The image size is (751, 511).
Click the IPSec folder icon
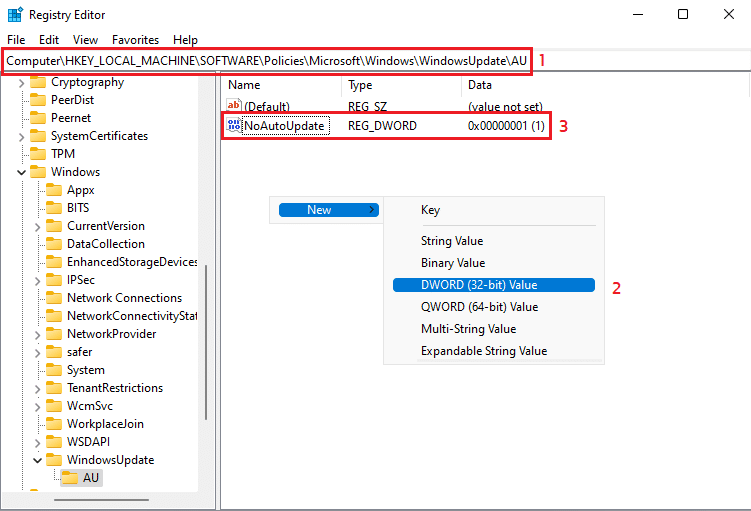coord(54,280)
